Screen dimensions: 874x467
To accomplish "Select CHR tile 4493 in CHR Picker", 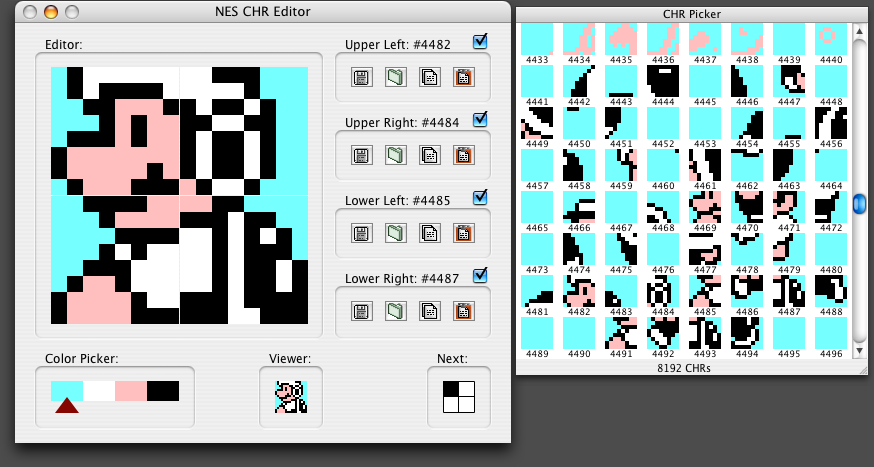I will point(705,333).
